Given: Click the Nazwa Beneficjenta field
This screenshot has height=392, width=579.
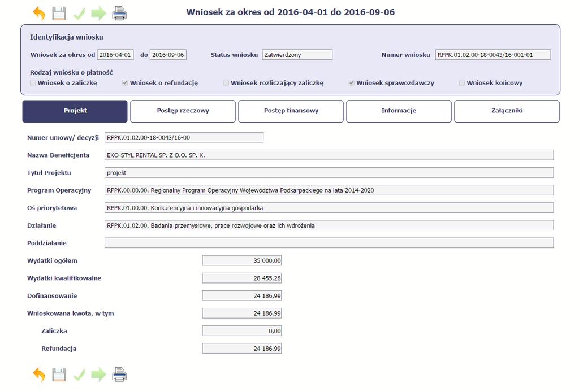Looking at the screenshot, I should click(329, 155).
